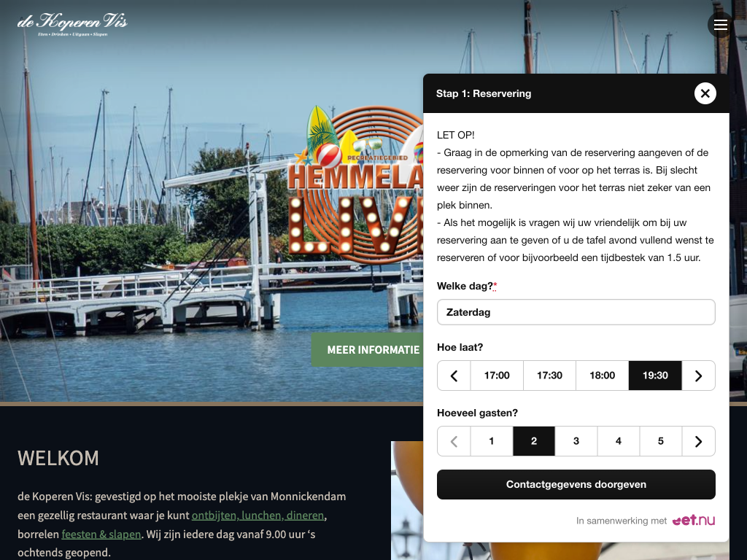Screen dimensions: 747x560
Task: Show more guest numbers arrow
Action: click(x=698, y=441)
